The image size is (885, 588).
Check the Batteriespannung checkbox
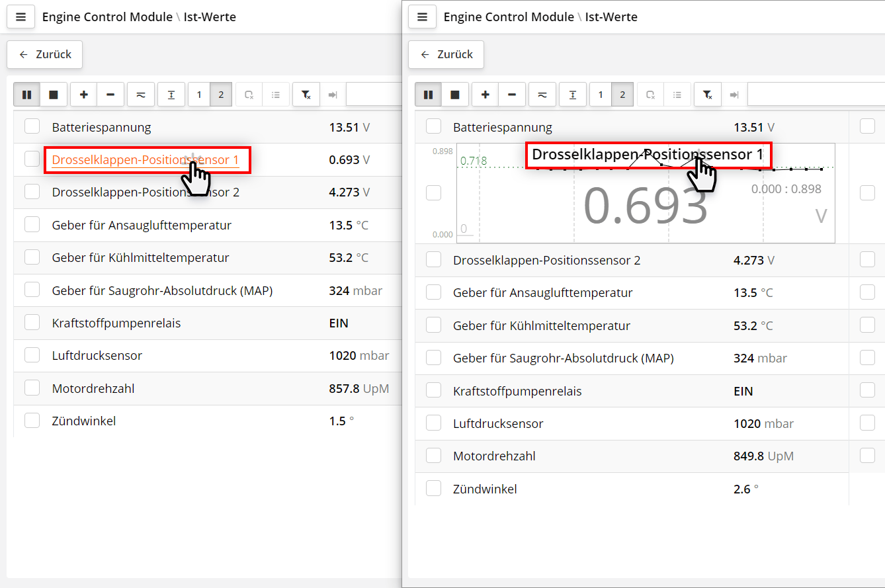pyautogui.click(x=433, y=126)
